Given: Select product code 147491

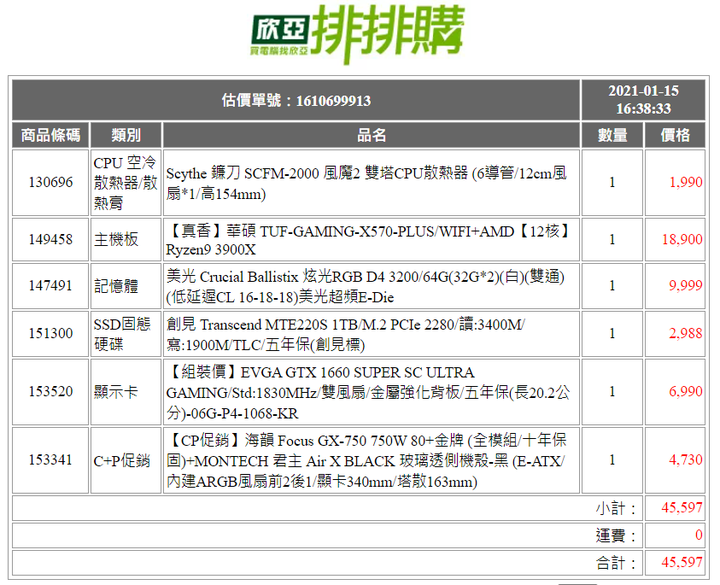Looking at the screenshot, I should click(x=51, y=286).
